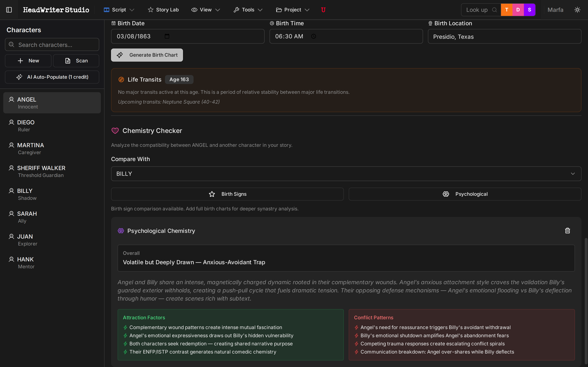Toggle the purple S badge
Image resolution: width=588 pixels, height=367 pixels.
529,10
